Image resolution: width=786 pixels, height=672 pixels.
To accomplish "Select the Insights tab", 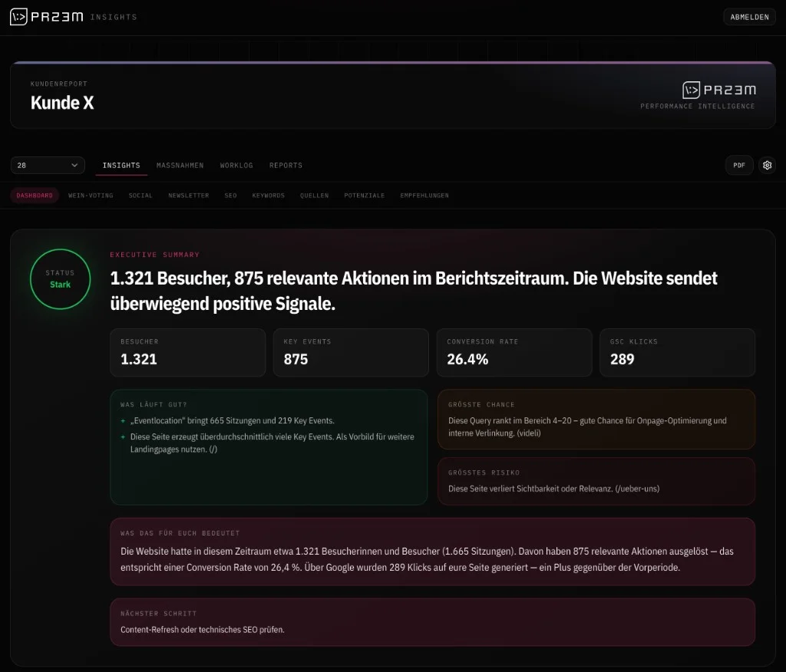I will pyautogui.click(x=121, y=166).
